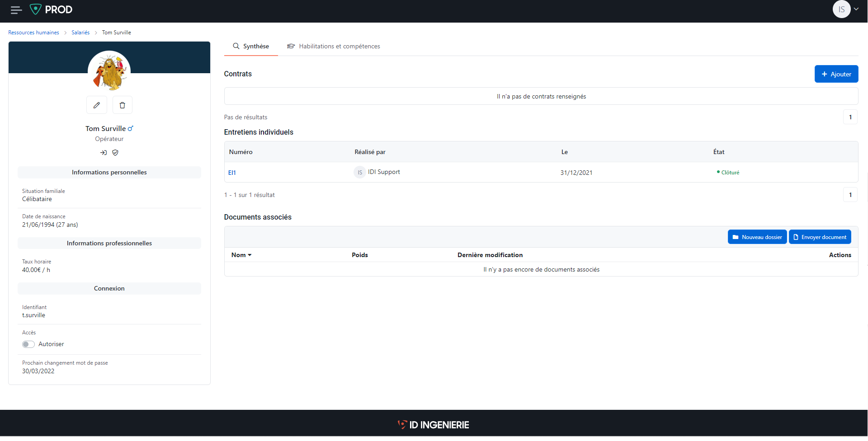Click the pencil icon to edit profile photo
The width and height of the screenshot is (868, 441).
(x=97, y=105)
